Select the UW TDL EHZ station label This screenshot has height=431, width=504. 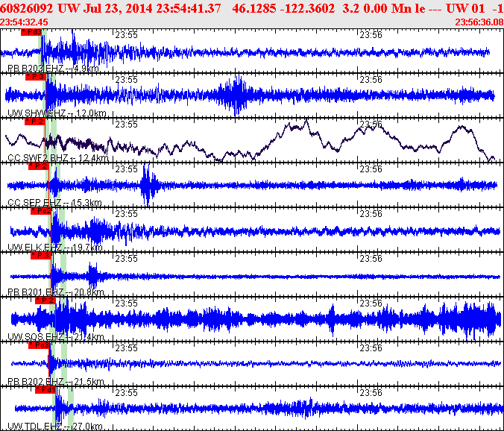pyautogui.click(x=44, y=426)
